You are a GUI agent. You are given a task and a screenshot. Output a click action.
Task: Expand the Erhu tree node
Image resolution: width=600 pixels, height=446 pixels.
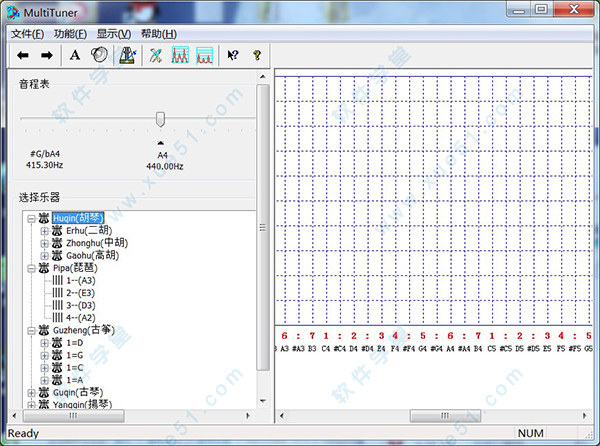pyautogui.click(x=44, y=231)
